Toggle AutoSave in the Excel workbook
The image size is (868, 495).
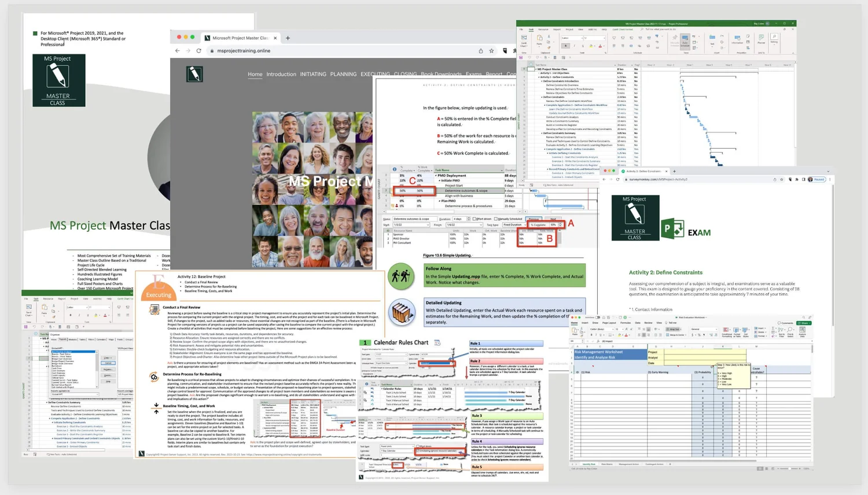pos(598,317)
